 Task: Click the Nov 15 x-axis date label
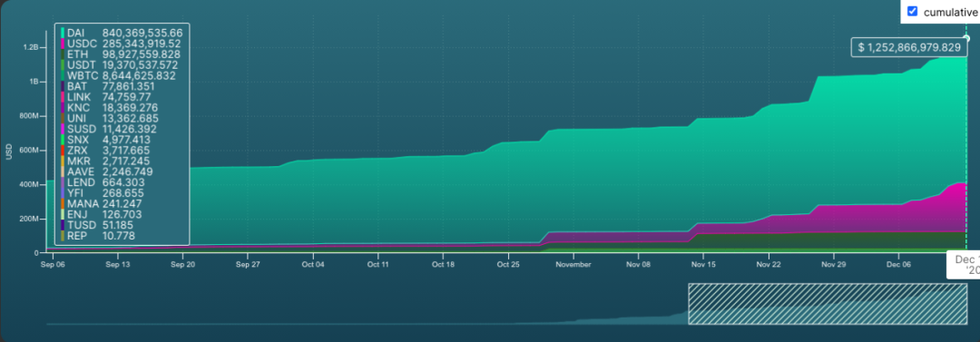(703, 265)
